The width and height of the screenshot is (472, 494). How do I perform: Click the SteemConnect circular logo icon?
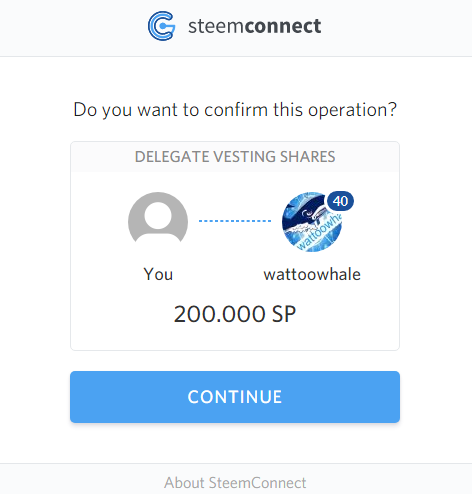[161, 26]
